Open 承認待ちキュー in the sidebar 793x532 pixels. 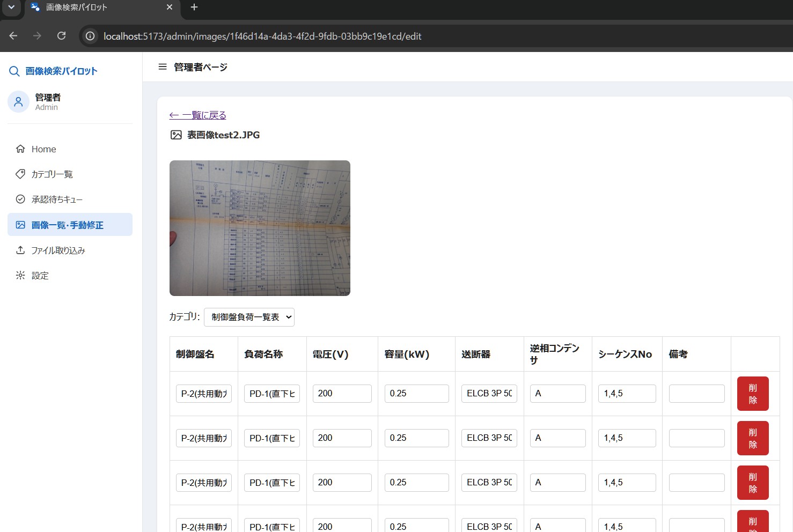pos(70,199)
